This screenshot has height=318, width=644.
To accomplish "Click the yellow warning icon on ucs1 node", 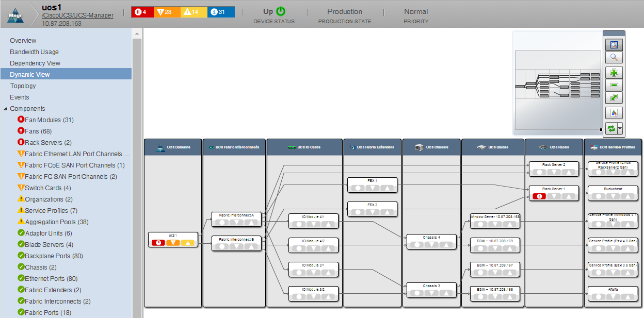I will pyautogui.click(x=187, y=243).
